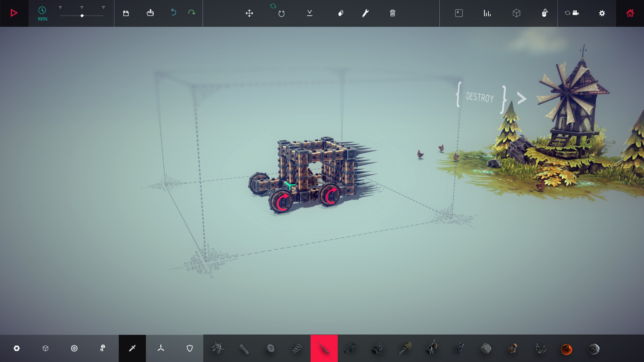This screenshot has width=644, height=362.
Task: Expand the first time-scale triangle marker
Action: point(60,7)
